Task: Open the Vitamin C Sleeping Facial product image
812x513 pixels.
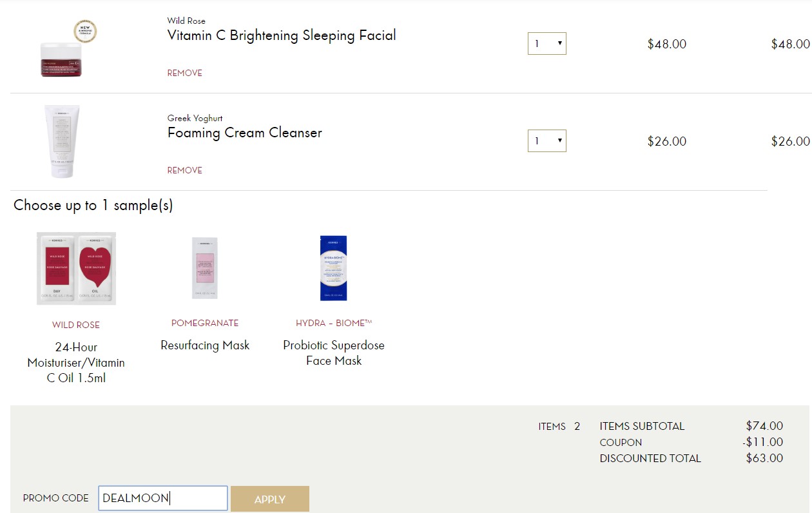Action: click(62, 60)
